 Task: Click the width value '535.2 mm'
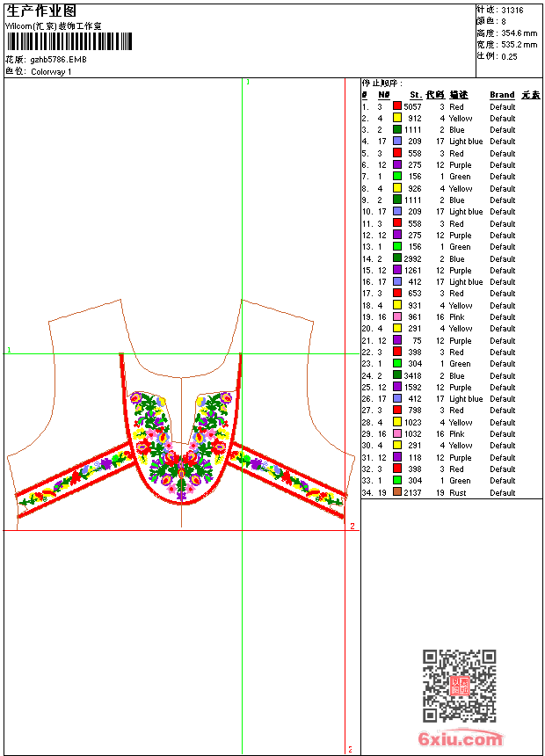pyautogui.click(x=519, y=45)
